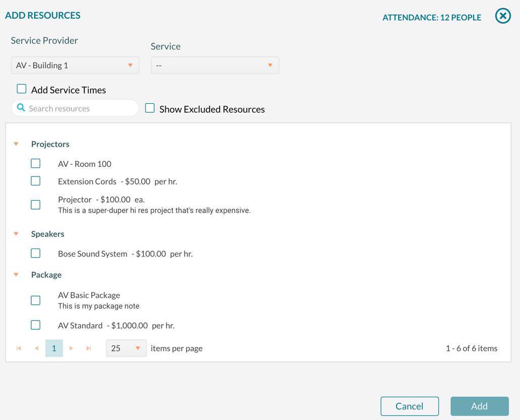Click the Cancel button
Image resolution: width=520 pixels, height=420 pixels.
point(410,406)
